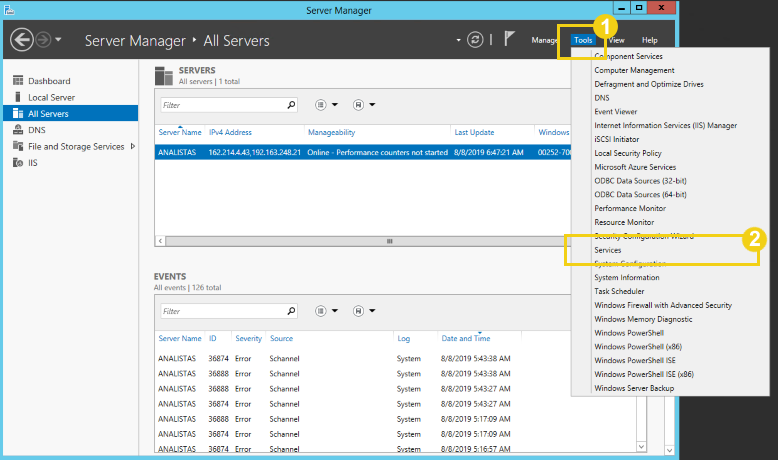Viewport: 778px width, 460px height.
Task: Click the All Servers icon
Action: (18, 113)
